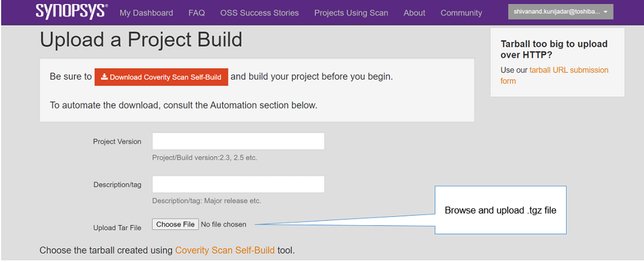Click the 'Description/tag' label
Image resolution: width=644 pixels, height=262 pixels.
pyautogui.click(x=117, y=185)
